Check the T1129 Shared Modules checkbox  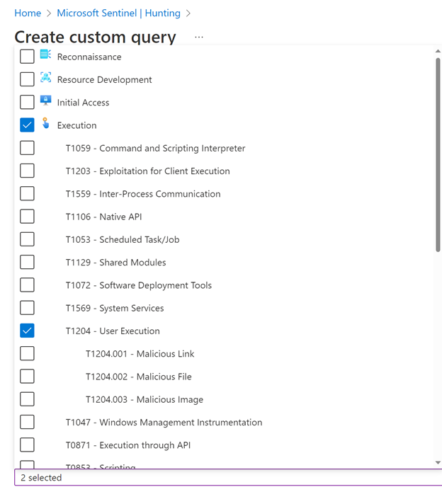(27, 262)
